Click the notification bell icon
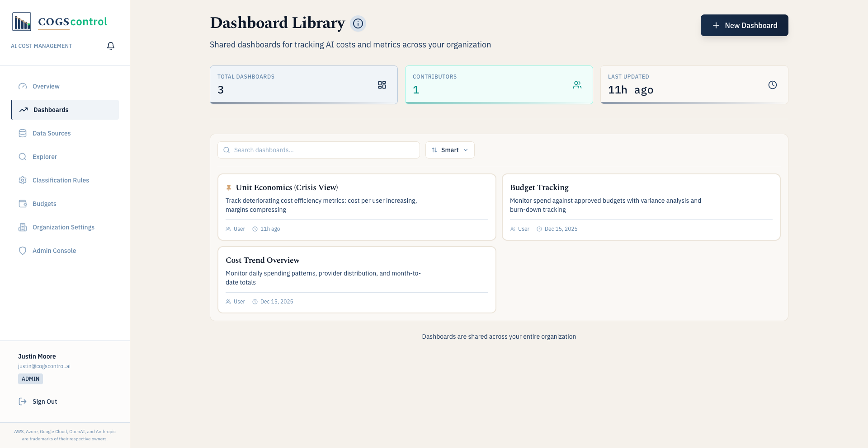This screenshot has height=448, width=868. (111, 46)
